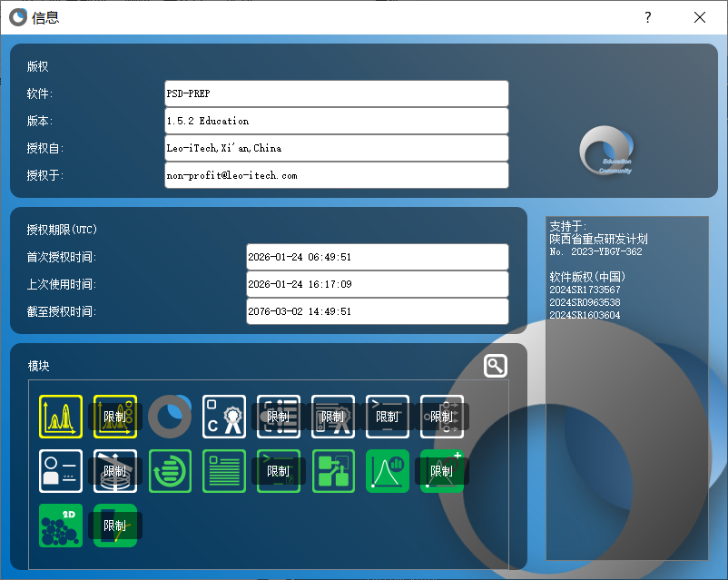Click the 模块 section label
Screen dimensions: 728x580
pos(38,366)
